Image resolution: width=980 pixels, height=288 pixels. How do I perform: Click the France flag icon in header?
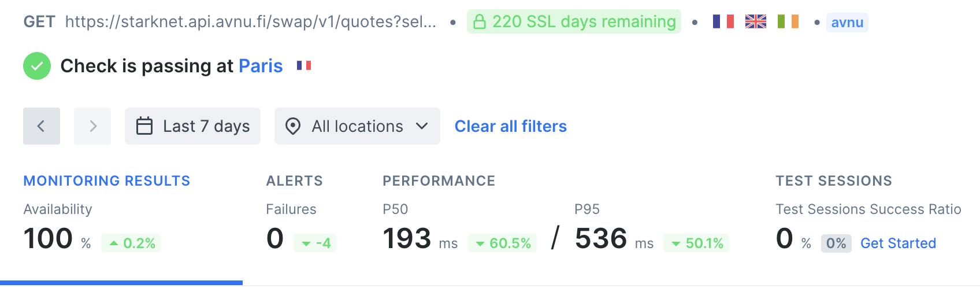tap(723, 22)
